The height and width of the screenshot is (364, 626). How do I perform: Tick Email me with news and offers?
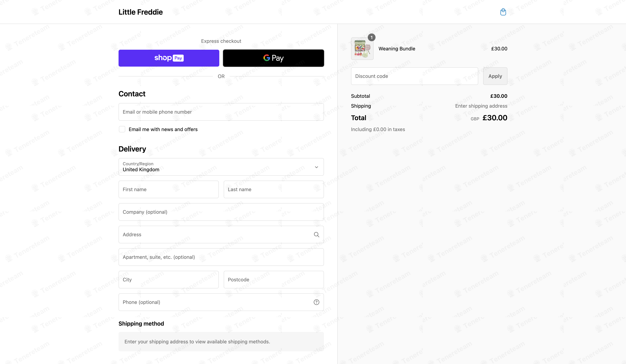(122, 129)
